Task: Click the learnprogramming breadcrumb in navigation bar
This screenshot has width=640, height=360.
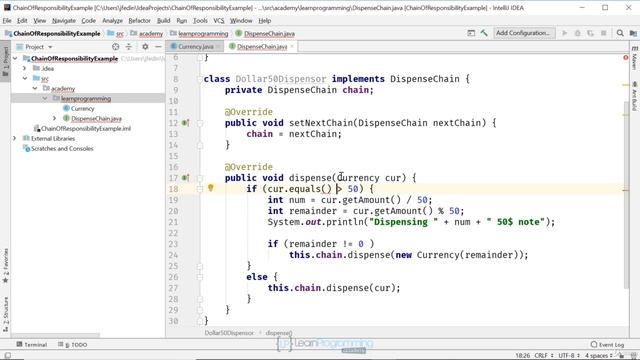Action: pyautogui.click(x=199, y=33)
